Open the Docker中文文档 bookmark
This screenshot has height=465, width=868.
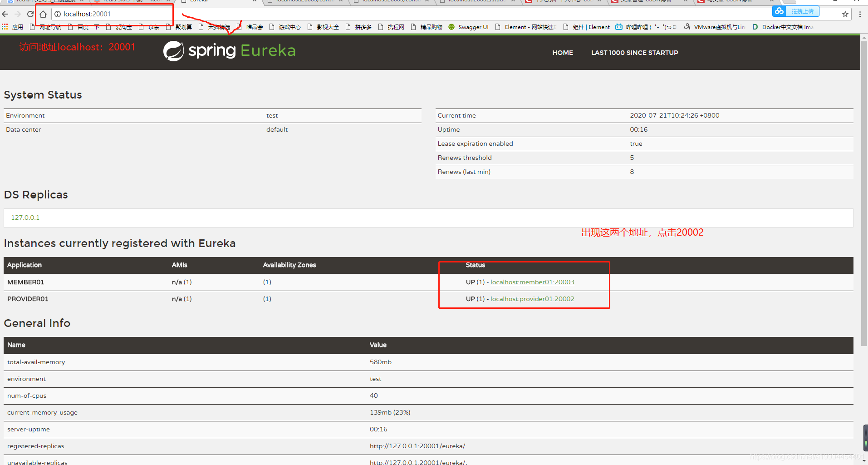pyautogui.click(x=783, y=27)
